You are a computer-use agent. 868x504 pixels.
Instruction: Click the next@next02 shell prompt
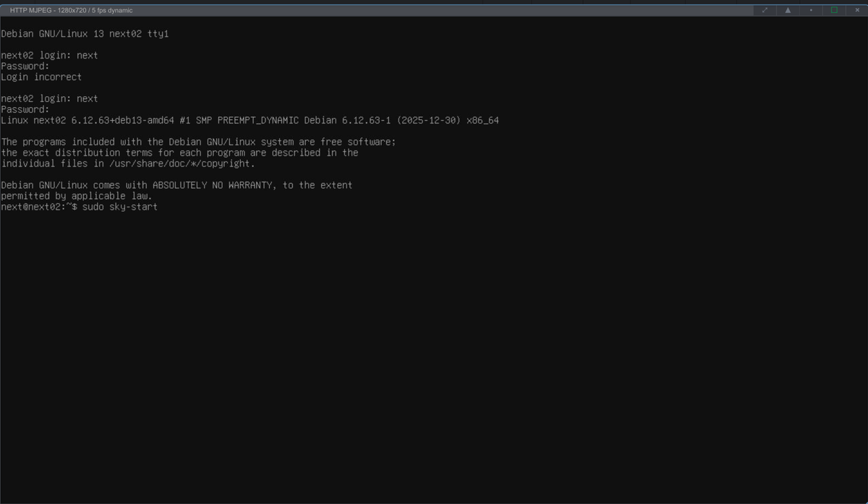[39, 207]
